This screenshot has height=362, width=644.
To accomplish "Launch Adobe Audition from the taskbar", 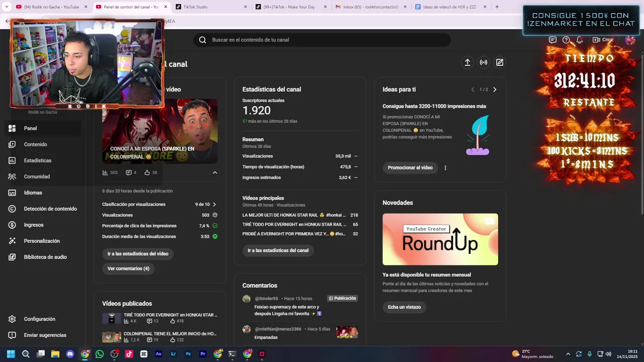I will coord(158,354).
